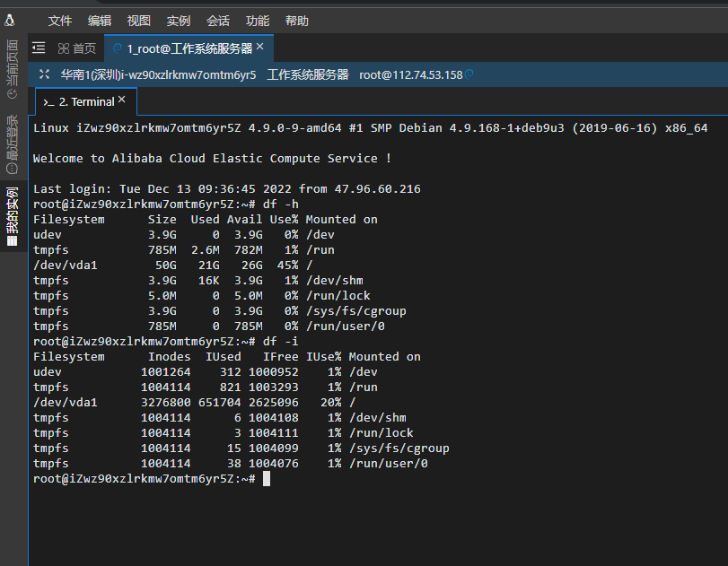Open the 最近登录 sidebar panel

[12, 144]
